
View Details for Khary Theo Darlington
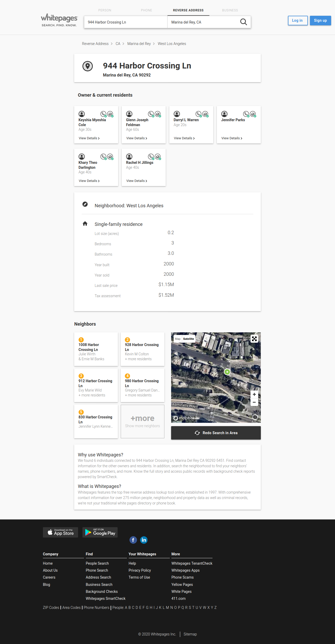tap(89, 181)
